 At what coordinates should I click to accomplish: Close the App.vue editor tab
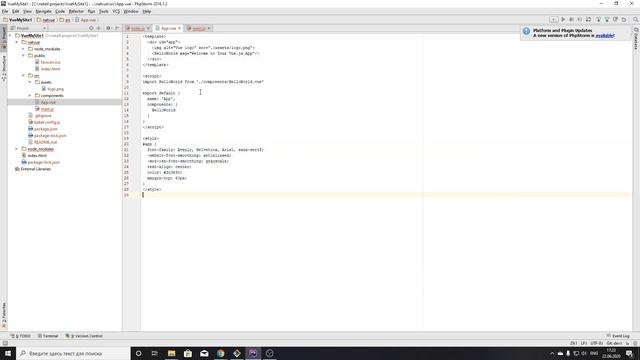coord(179,28)
